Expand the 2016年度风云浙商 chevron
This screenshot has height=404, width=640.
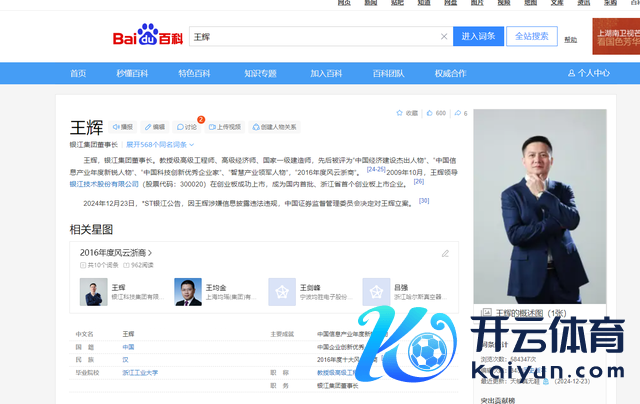[150, 253]
